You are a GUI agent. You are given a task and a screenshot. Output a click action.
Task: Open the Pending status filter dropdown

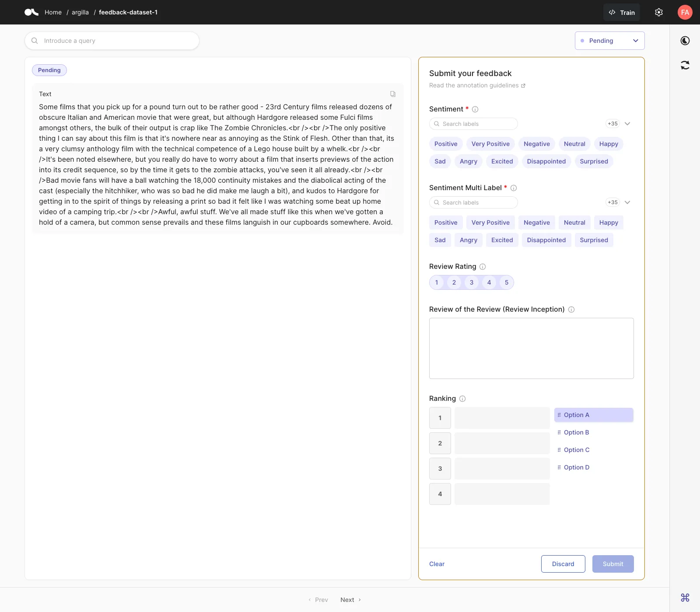pos(610,41)
